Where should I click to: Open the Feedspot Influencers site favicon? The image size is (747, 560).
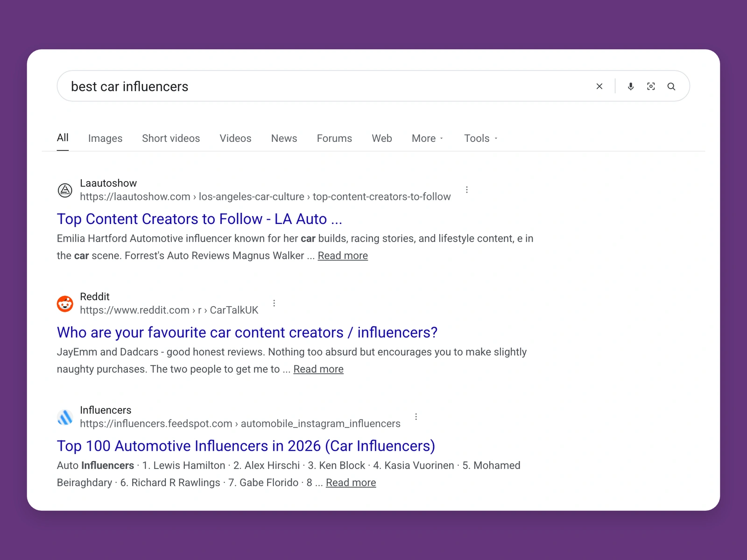pos(65,417)
